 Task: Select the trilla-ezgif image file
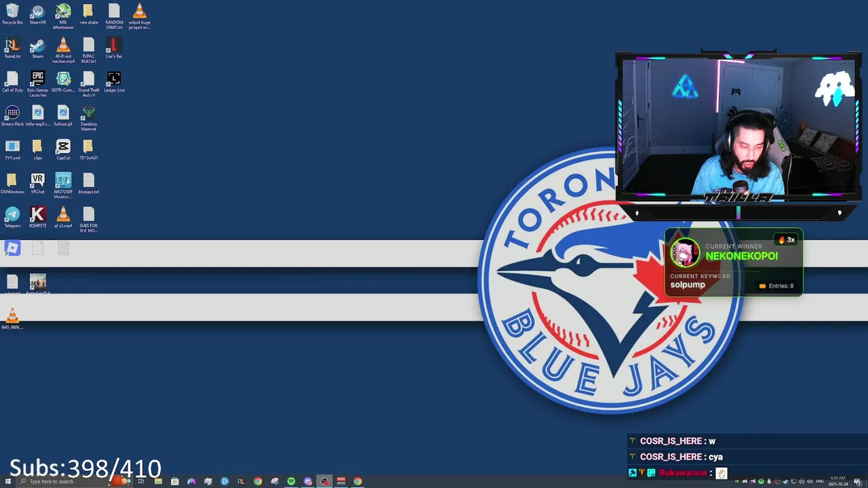(x=38, y=116)
